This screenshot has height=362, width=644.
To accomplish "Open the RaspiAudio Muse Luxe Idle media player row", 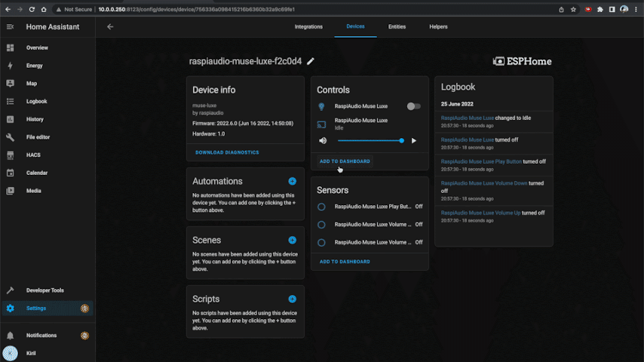I will pos(370,124).
